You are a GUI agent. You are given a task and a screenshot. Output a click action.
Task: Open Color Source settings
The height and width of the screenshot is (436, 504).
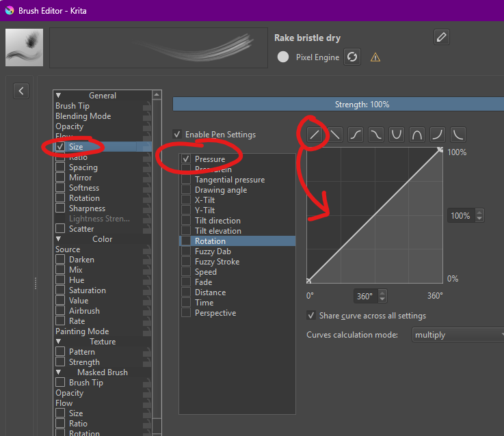tap(102, 249)
